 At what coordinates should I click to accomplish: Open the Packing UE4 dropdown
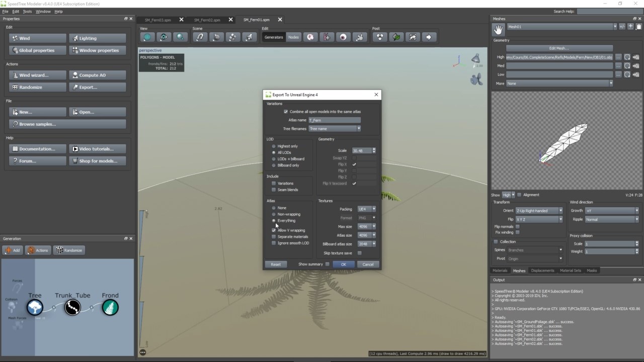(366, 209)
